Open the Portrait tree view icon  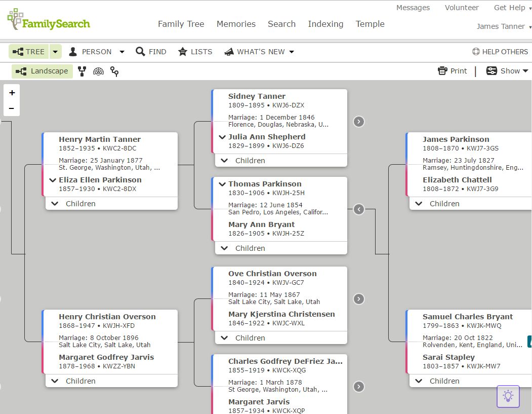82,71
